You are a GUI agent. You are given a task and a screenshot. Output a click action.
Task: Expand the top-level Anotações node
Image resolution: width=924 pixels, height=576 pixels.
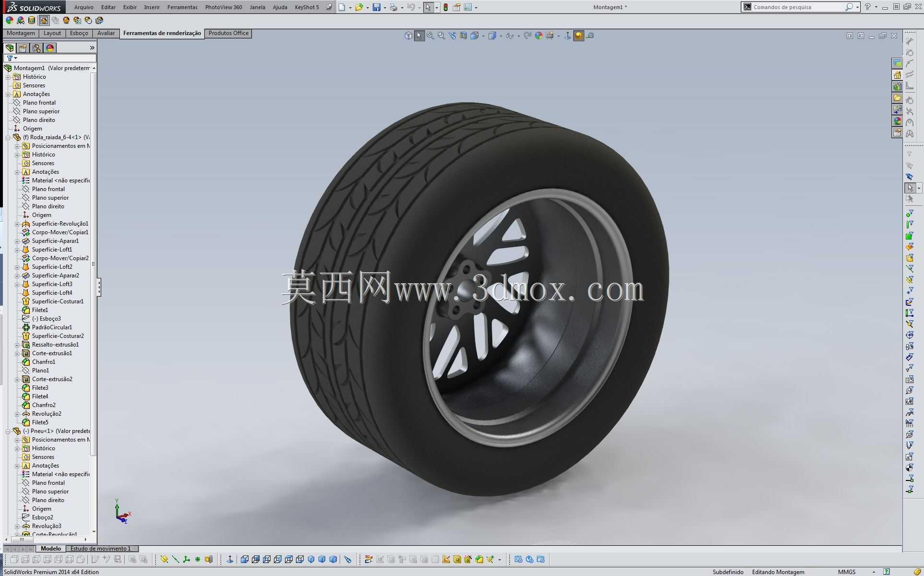(x=8, y=94)
